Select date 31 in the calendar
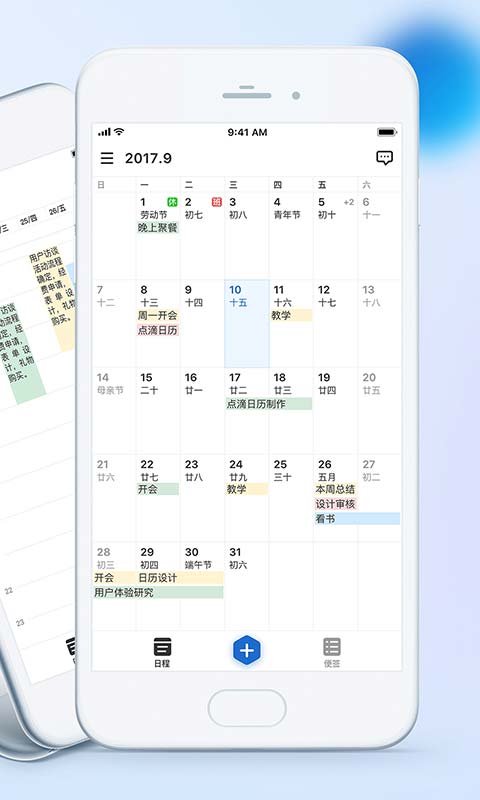This screenshot has height=800, width=480. [x=247, y=586]
